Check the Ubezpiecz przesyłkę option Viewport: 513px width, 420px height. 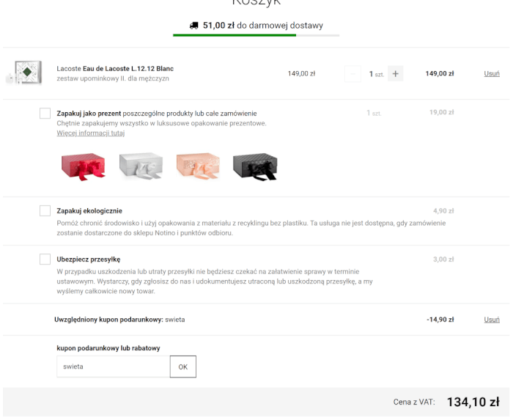(x=45, y=259)
